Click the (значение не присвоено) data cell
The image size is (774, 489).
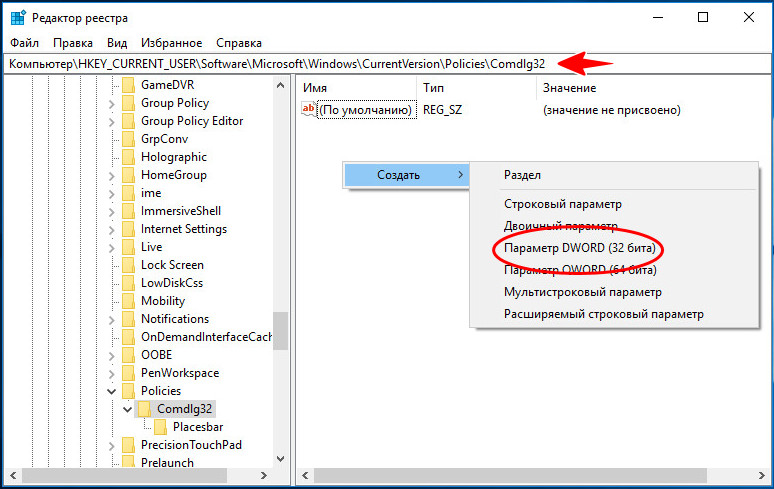(612, 110)
